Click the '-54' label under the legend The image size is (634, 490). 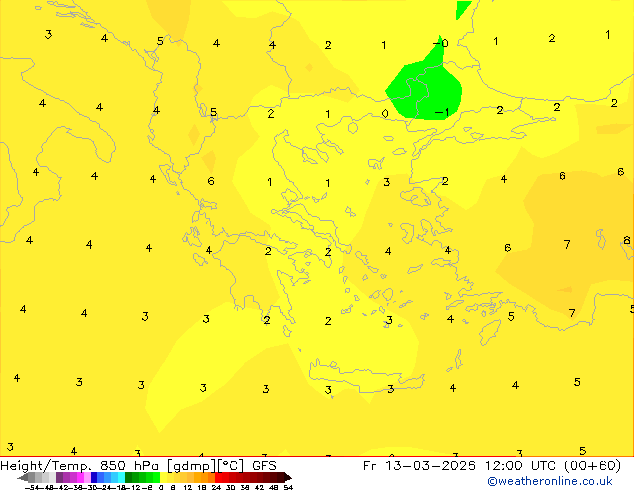pyautogui.click(x=32, y=487)
